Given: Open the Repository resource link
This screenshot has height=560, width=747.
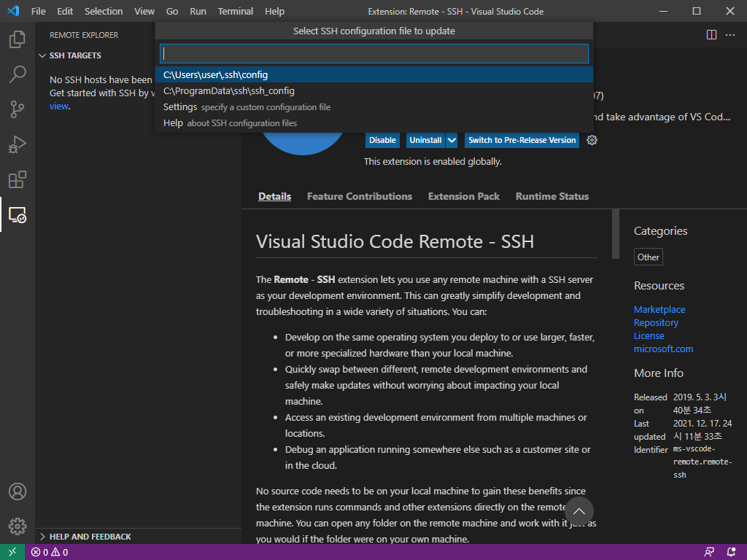Looking at the screenshot, I should tap(656, 322).
